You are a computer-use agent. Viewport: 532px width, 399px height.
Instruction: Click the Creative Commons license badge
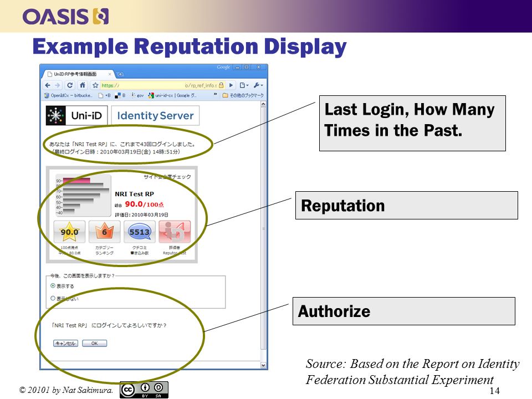pyautogui.click(x=144, y=390)
